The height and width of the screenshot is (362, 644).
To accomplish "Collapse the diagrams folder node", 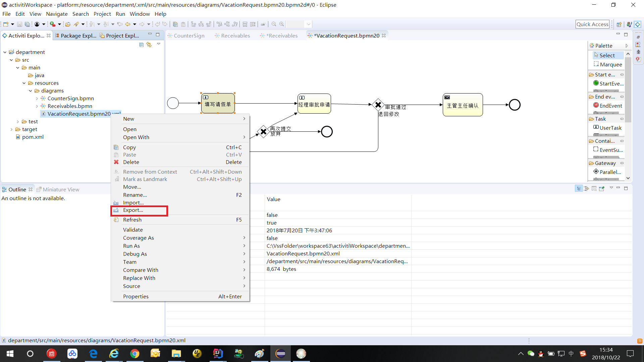I will pyautogui.click(x=31, y=90).
